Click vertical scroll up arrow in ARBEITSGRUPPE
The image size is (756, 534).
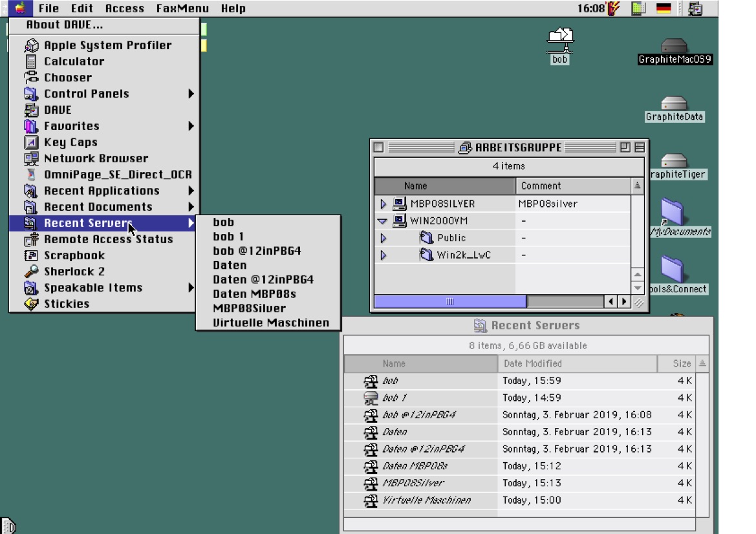coord(638,275)
